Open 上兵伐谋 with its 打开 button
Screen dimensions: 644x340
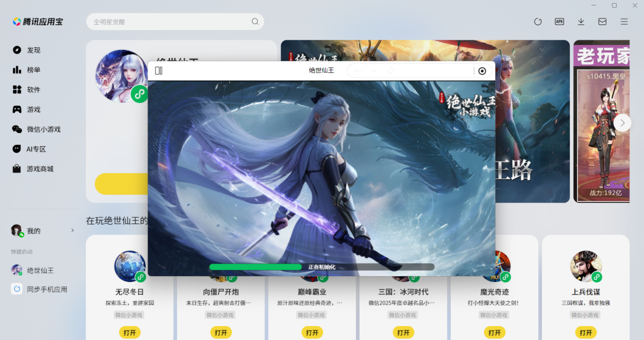pos(586,332)
